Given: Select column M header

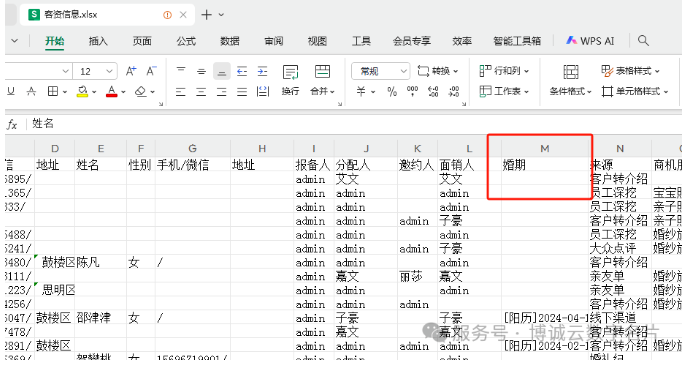Looking at the screenshot, I should click(x=545, y=149).
